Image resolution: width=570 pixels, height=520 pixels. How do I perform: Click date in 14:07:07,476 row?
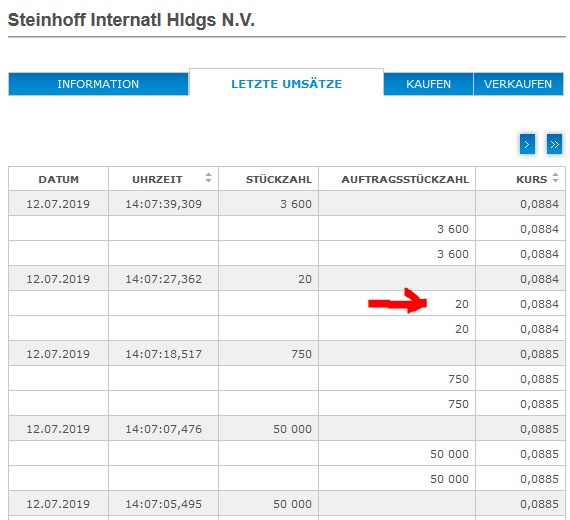[x=58, y=429]
